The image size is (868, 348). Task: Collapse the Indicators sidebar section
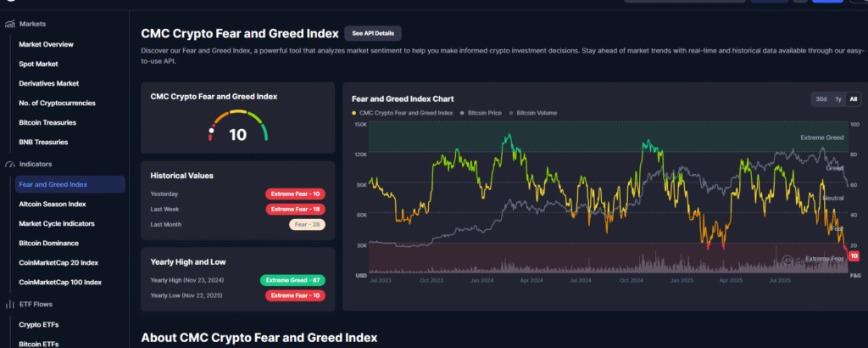(36, 164)
